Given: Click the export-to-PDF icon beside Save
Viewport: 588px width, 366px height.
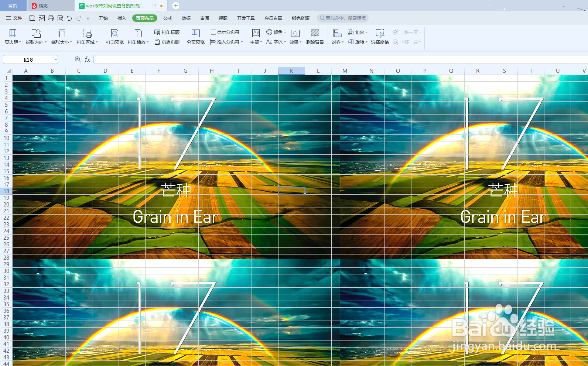Looking at the screenshot, I should point(41,18).
